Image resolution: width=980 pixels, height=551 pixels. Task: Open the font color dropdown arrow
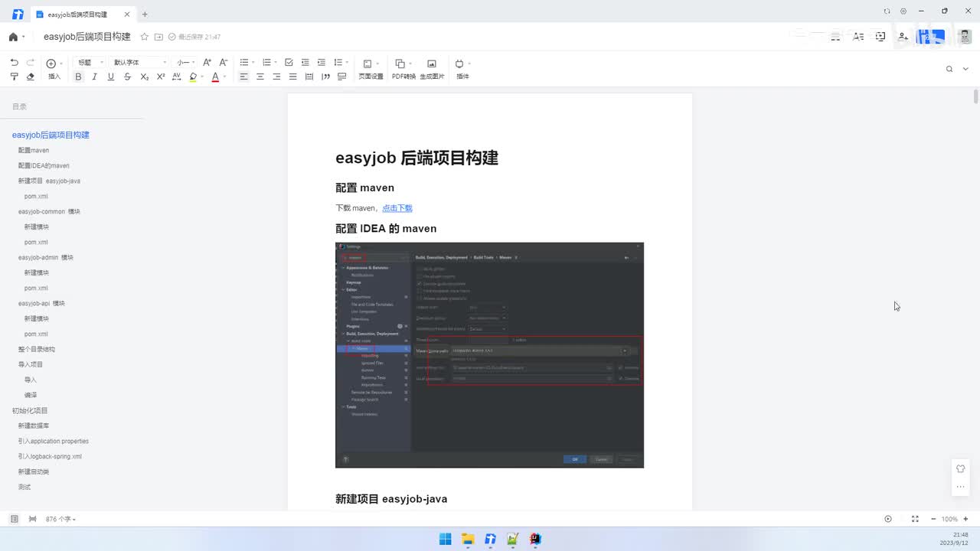pyautogui.click(x=224, y=77)
